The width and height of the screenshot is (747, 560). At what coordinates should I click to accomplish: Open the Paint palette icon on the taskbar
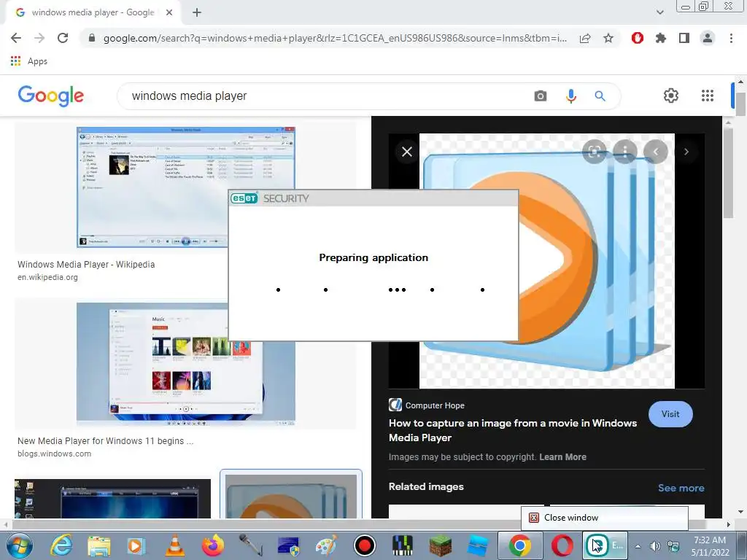(x=326, y=545)
